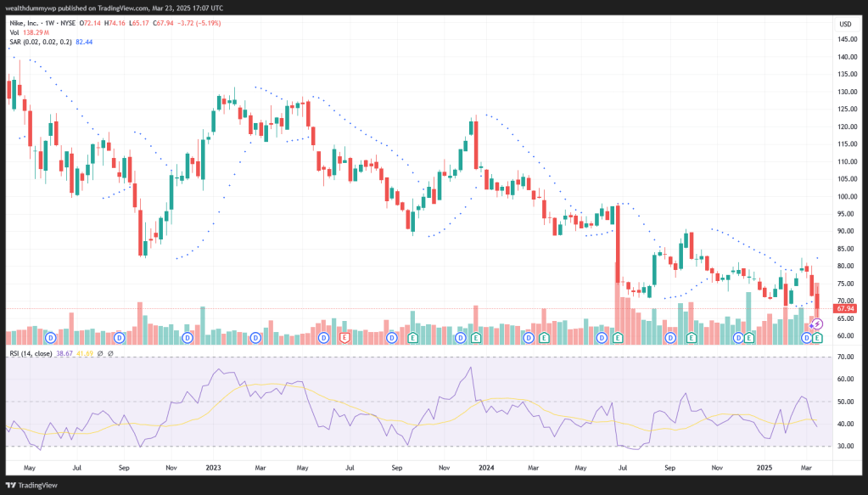The image size is (868, 495).
Task: Select the SAR (0.02, 0.02, 0.2) indicator legend
Action: click(40, 41)
